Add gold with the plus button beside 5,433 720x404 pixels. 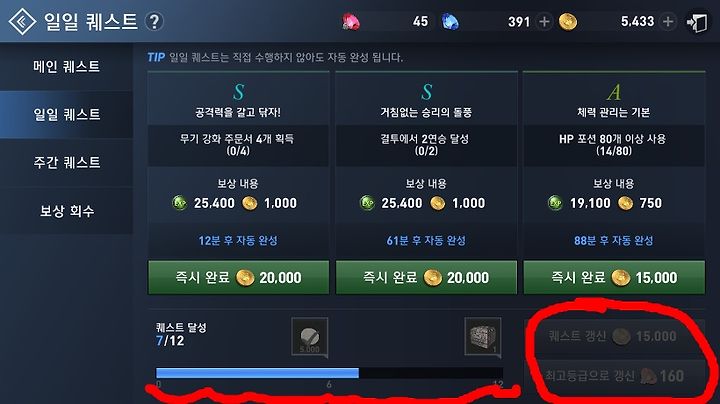(668, 22)
